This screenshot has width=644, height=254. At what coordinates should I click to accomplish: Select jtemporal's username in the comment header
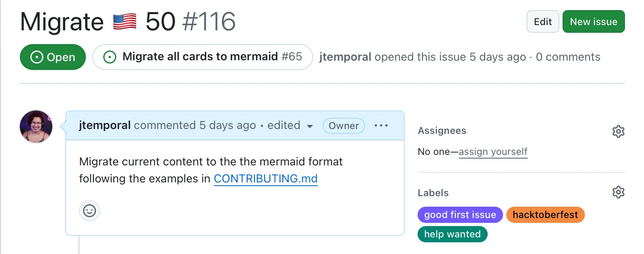click(x=104, y=125)
